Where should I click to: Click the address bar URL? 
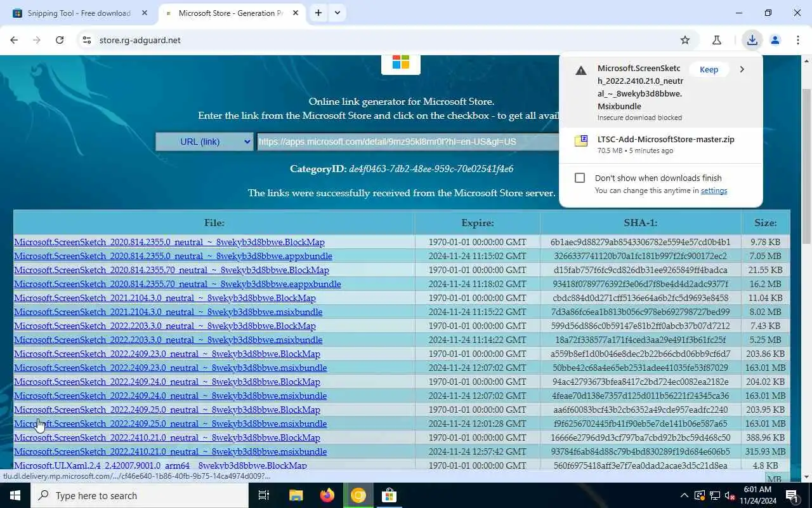click(140, 40)
